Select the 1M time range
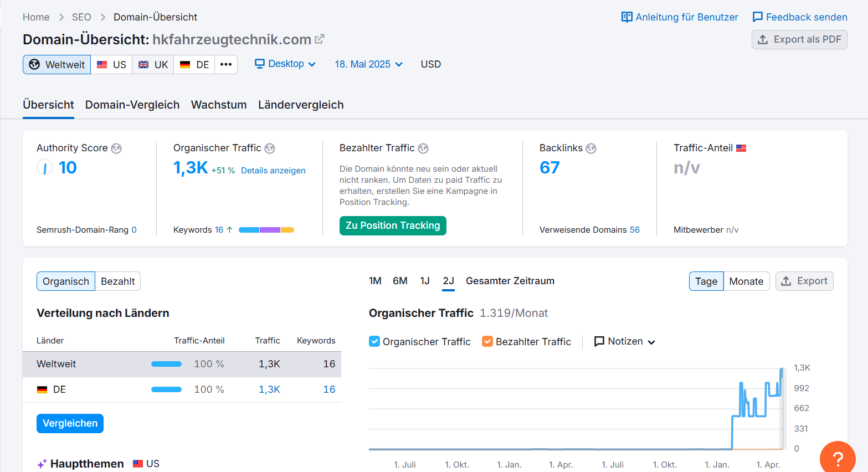Screen dimensions: 868x472 click(x=375, y=281)
